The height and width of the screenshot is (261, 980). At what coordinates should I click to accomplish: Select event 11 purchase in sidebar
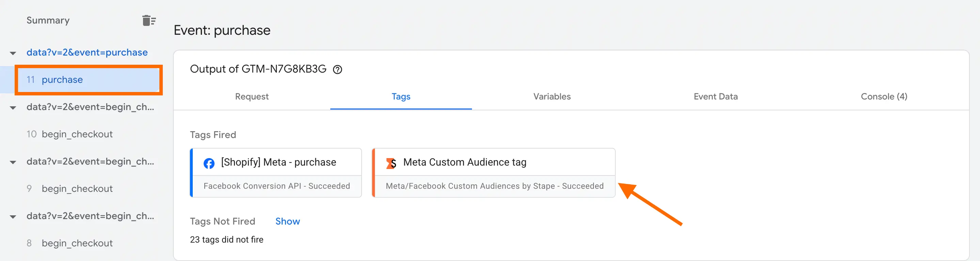[x=62, y=80]
